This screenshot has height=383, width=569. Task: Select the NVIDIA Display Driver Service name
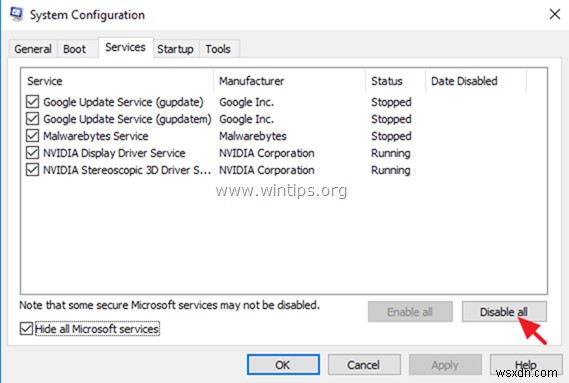(114, 153)
